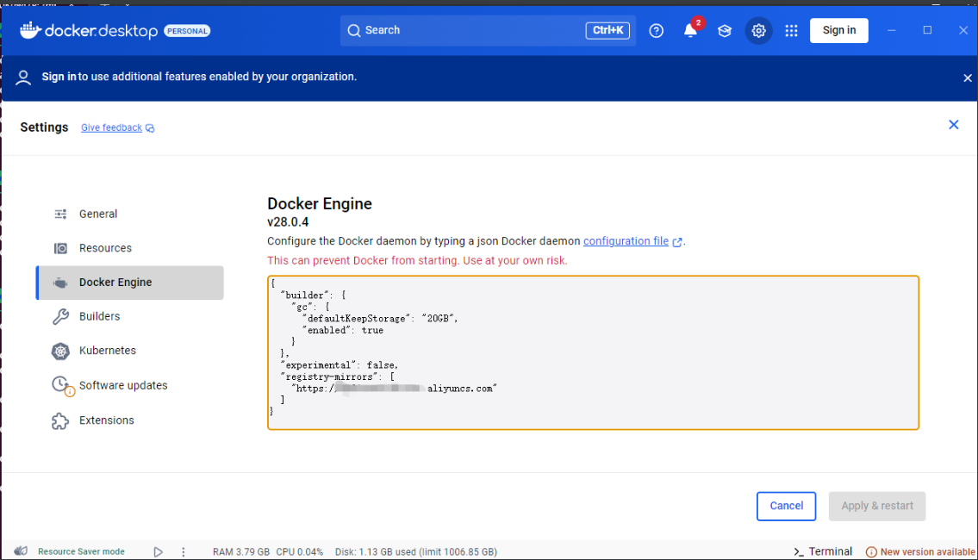Select the Docker Engine settings tab
978x560 pixels.
pos(130,283)
